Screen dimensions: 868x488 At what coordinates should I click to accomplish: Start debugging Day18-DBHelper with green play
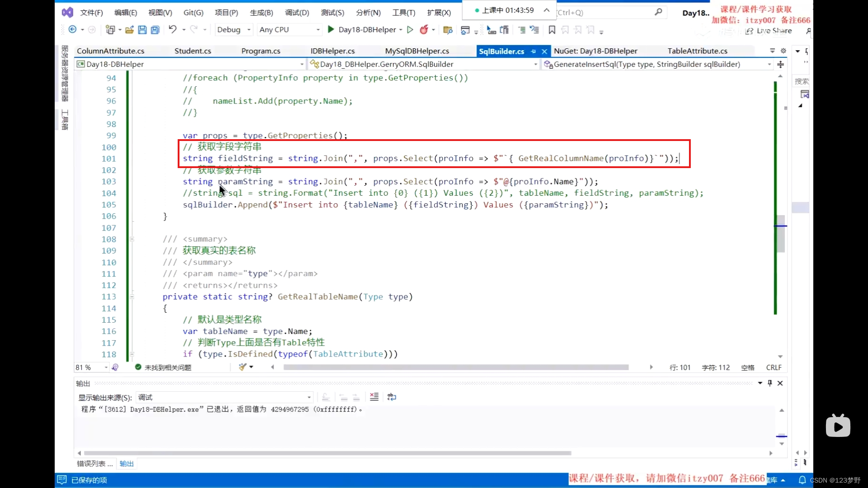pyautogui.click(x=331, y=29)
